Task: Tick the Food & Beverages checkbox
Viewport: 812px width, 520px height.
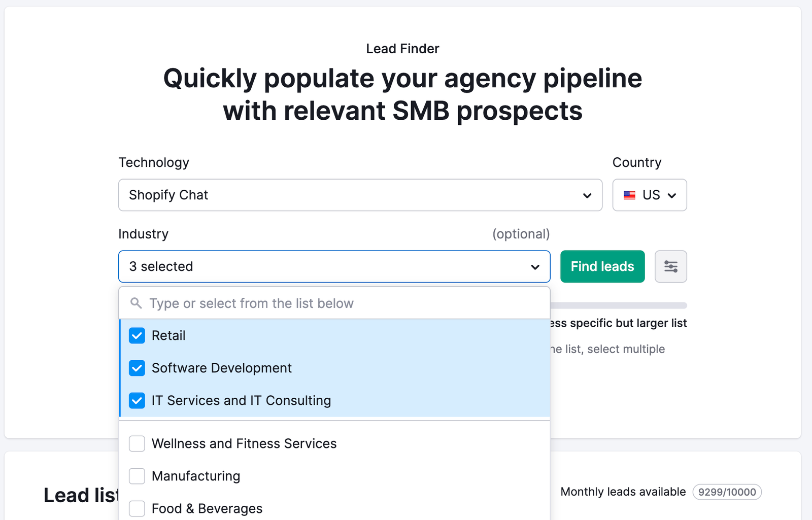Action: (137, 508)
